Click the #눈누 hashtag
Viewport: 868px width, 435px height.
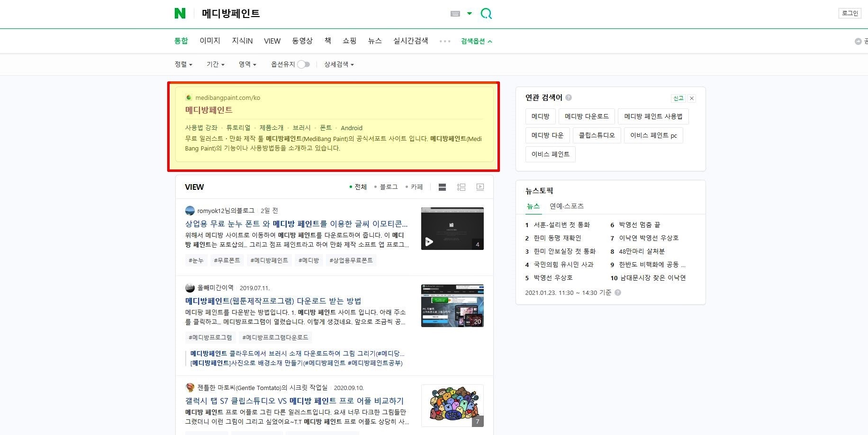coord(196,260)
